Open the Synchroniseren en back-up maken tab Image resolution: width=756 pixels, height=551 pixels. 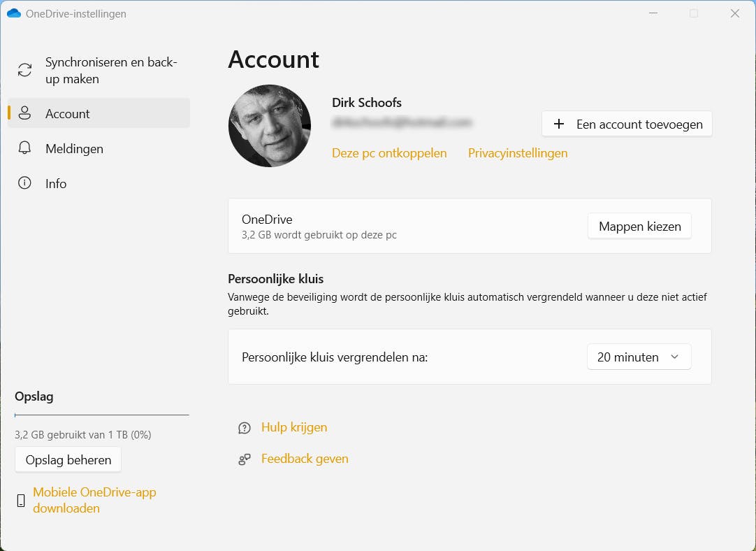(111, 71)
